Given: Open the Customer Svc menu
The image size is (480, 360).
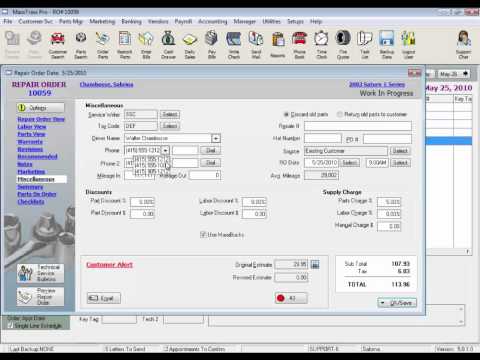Looking at the screenshot, I should click(36, 21).
